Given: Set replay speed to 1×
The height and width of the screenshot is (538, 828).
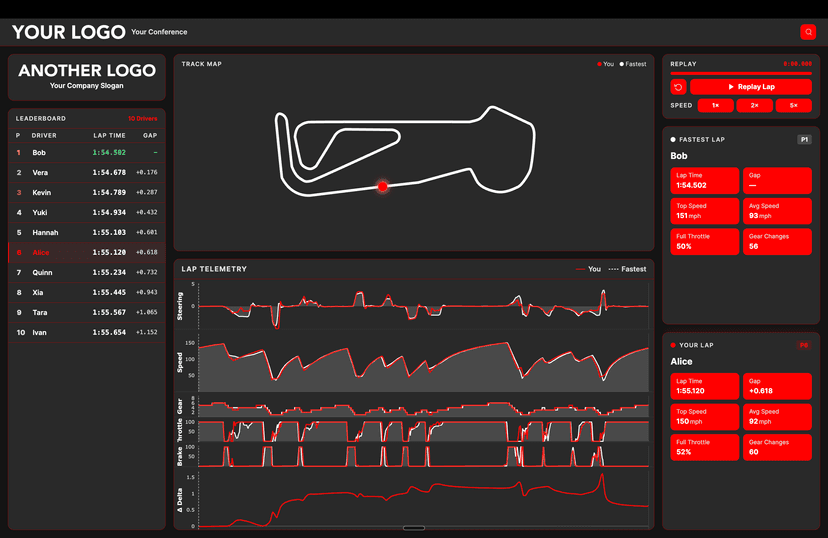Looking at the screenshot, I should 715,105.
